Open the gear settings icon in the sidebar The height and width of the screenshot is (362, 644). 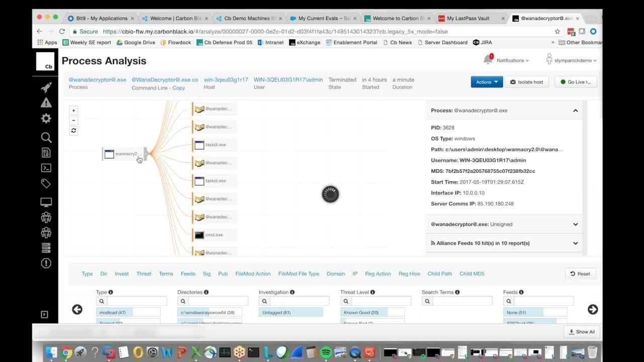46,119
